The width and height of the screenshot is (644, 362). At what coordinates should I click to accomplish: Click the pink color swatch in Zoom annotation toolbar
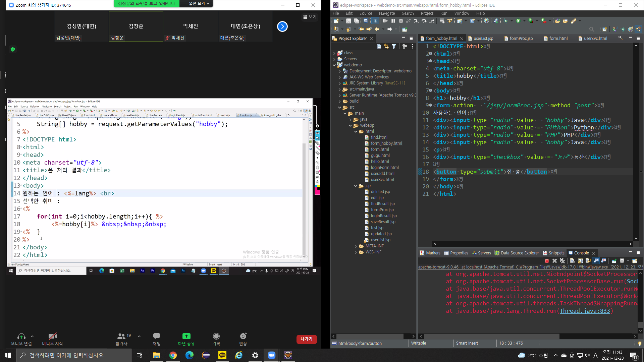317,192
